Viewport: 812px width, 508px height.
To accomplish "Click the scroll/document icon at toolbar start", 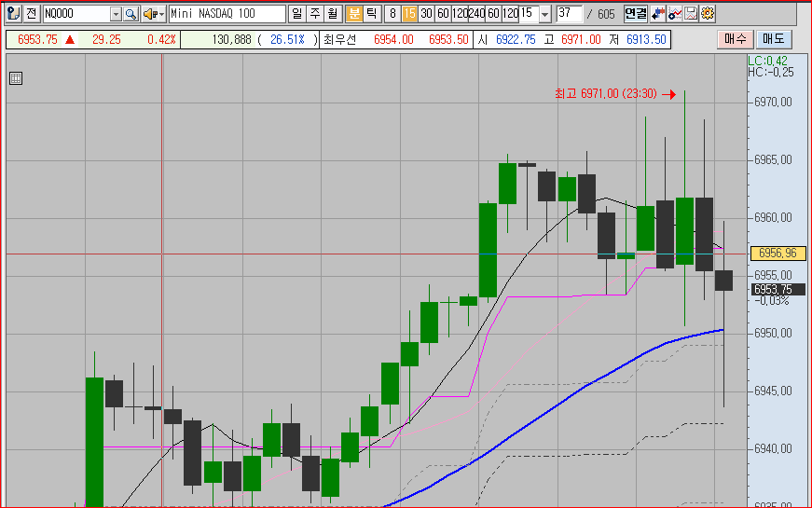I will pos(13,13).
